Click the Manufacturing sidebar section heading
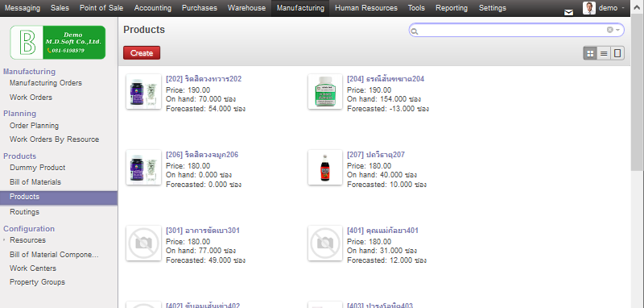The height and width of the screenshot is (308, 644). 29,72
